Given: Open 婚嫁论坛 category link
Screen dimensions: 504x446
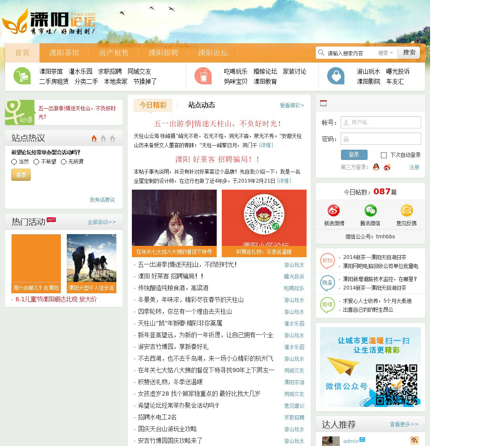Looking at the screenshot, I should pyautogui.click(x=265, y=71).
